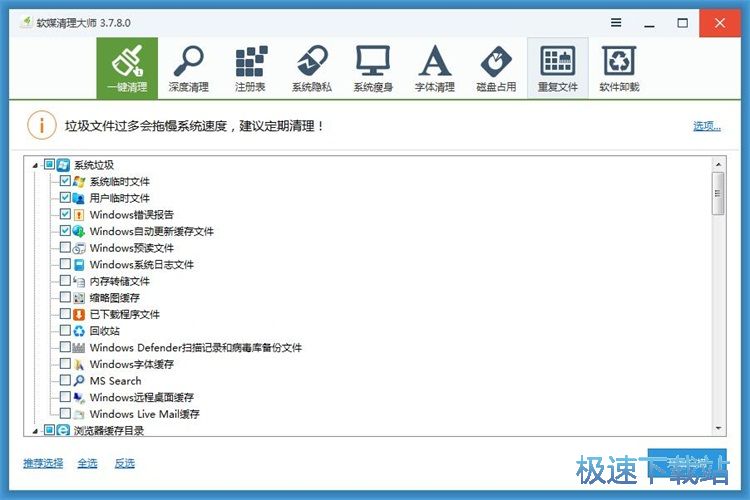Click the 系统临时文件 Windows flag icon

[79, 181]
